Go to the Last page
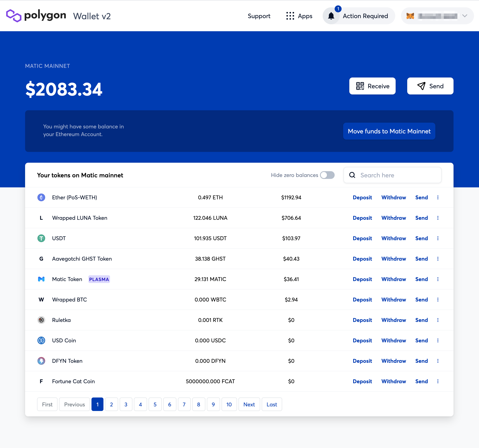 click(x=272, y=404)
